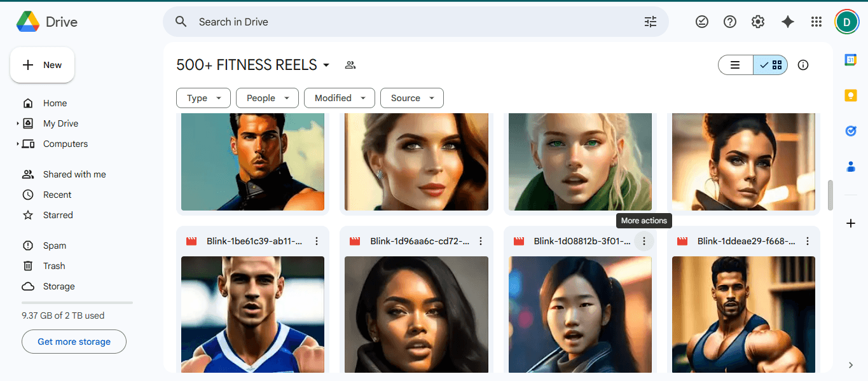
Task: Open More actions for Blink-1d96aa6c-cd72
Action: (481, 241)
